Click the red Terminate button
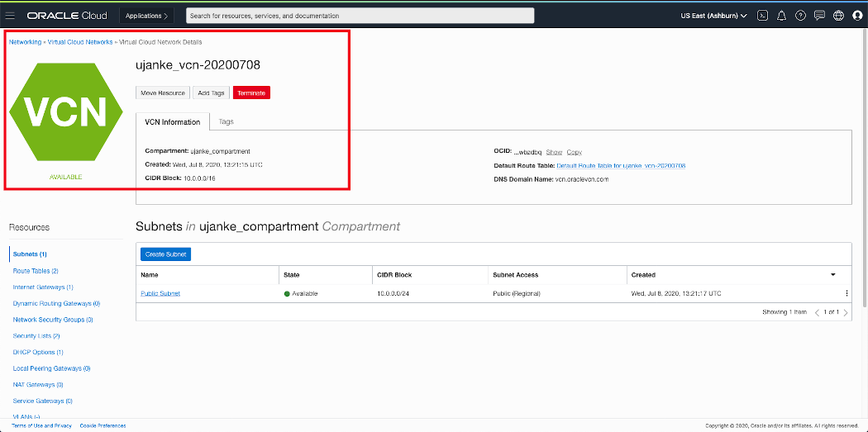The width and height of the screenshot is (868, 432). pos(251,93)
